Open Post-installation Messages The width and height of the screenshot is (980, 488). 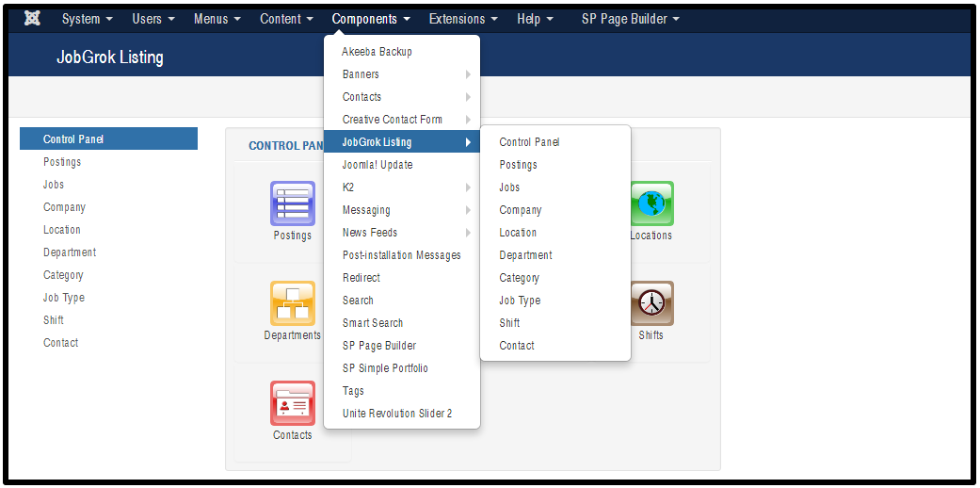(402, 255)
